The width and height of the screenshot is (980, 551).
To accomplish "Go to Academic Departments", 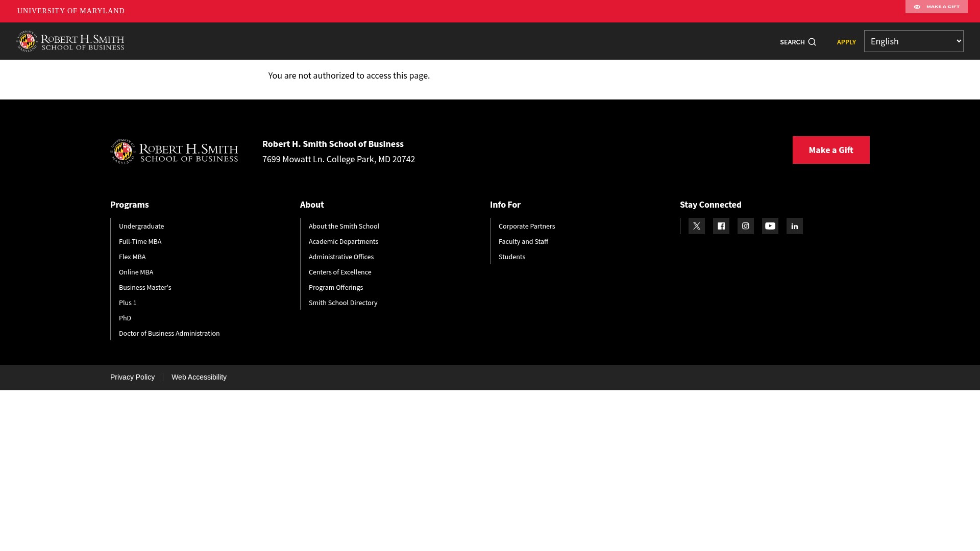I will 344,241.
